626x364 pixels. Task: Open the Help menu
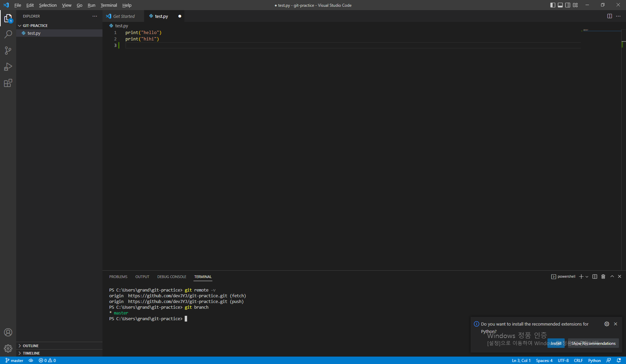click(x=127, y=5)
